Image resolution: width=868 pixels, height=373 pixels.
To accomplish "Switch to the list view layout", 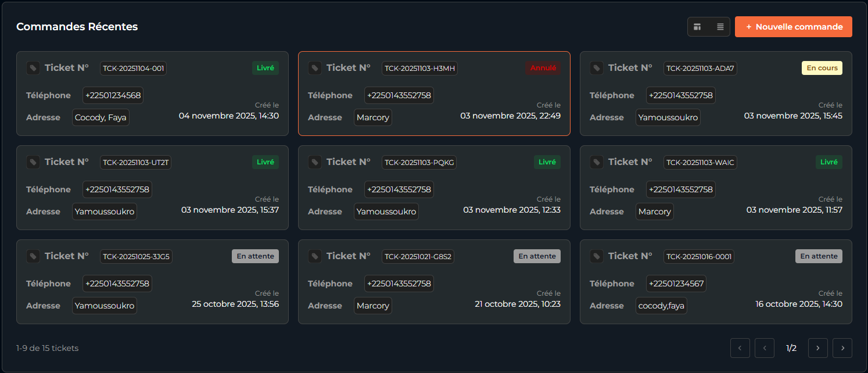I will pos(720,27).
